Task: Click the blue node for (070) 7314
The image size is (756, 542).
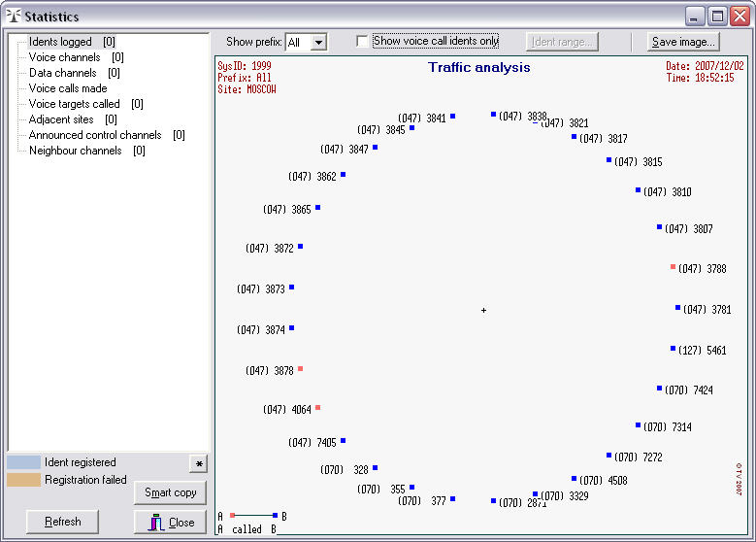Action: (638, 425)
